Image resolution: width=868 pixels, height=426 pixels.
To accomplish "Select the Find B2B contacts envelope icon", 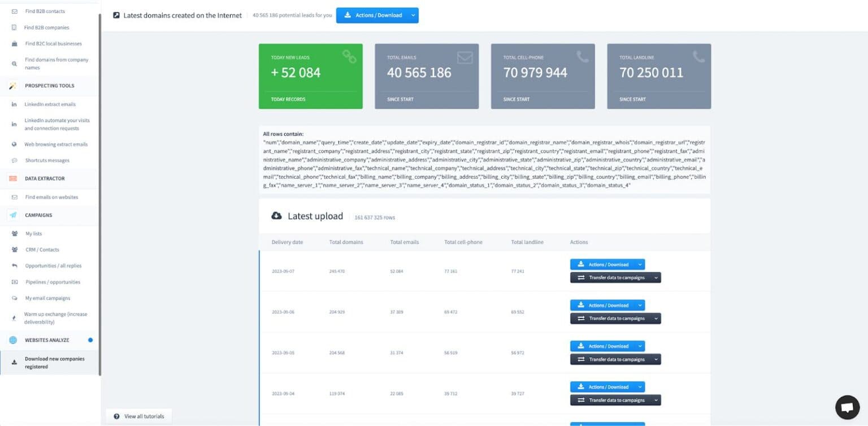I will click(x=14, y=11).
